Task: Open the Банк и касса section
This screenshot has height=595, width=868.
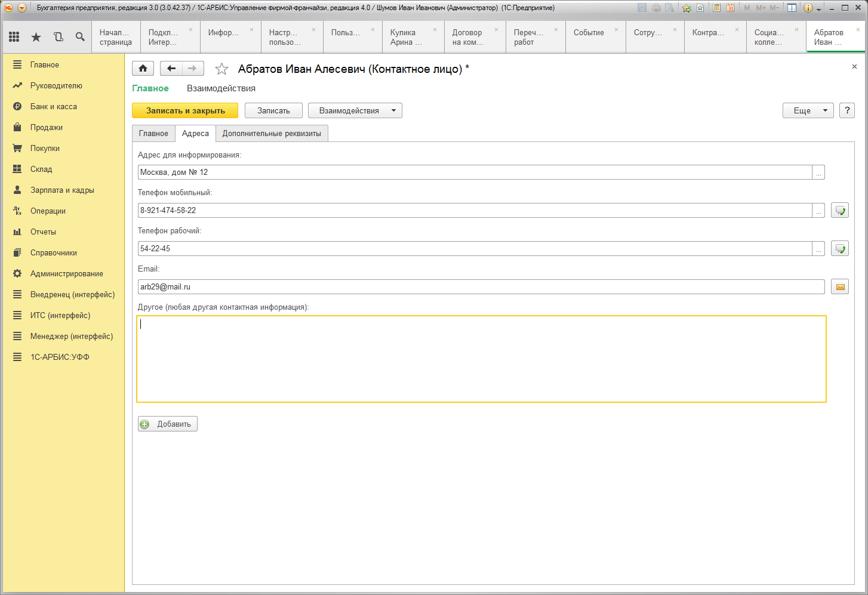Action: 64,106
